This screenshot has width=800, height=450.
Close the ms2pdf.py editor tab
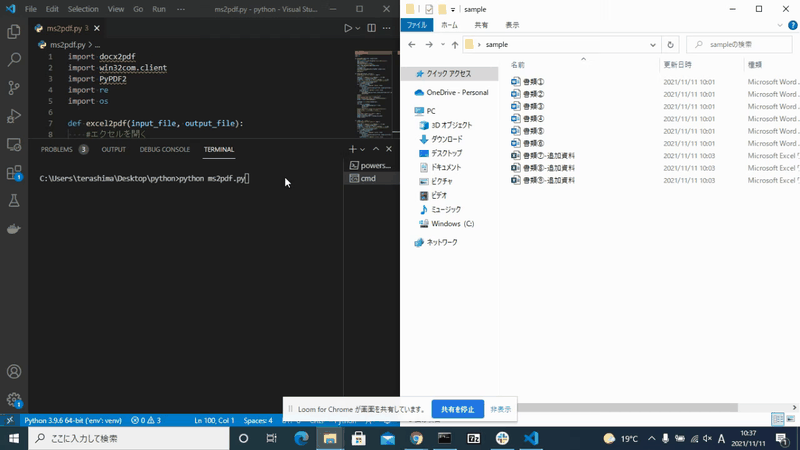(97, 28)
